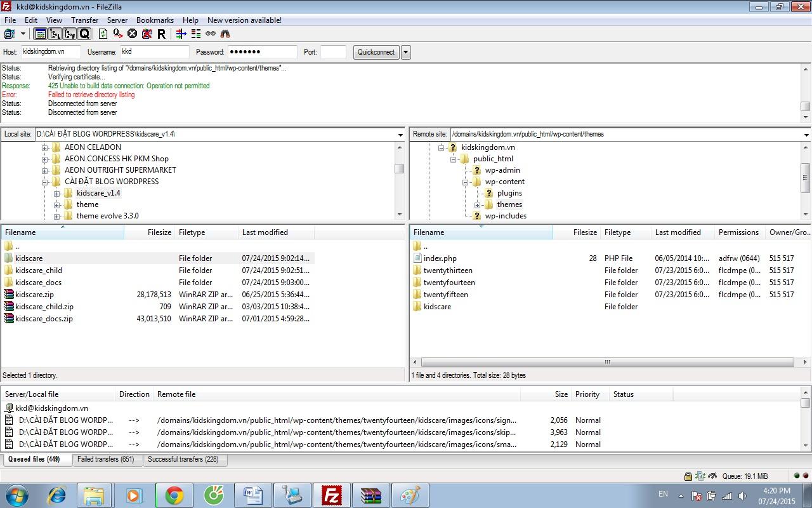Open the Help menu
Image resolution: width=812 pixels, height=508 pixels.
190,20
